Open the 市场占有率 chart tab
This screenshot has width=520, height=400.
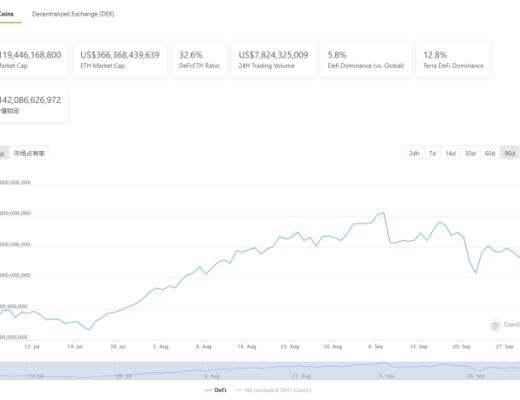29,153
